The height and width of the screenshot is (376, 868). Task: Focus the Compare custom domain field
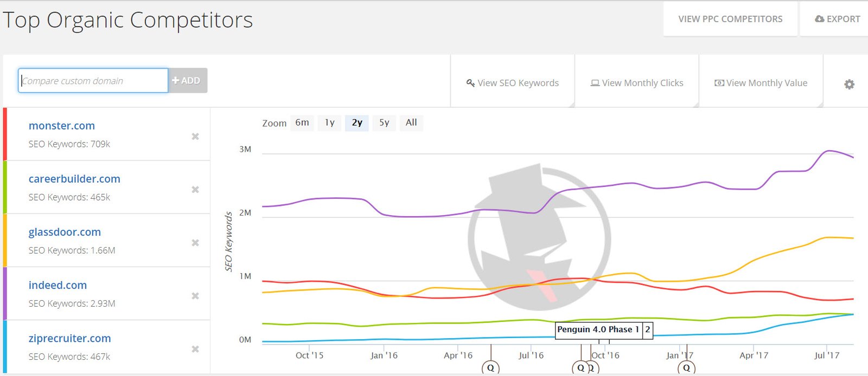(x=93, y=81)
